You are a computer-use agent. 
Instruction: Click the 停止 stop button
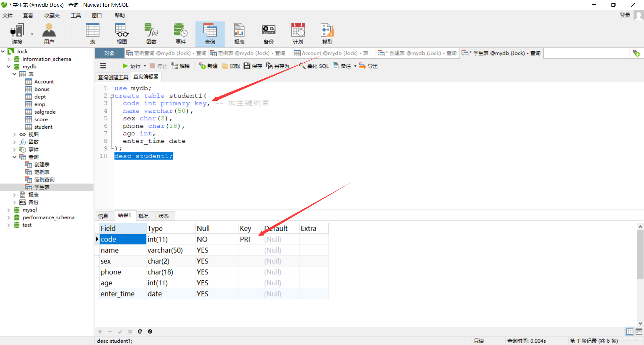point(158,66)
